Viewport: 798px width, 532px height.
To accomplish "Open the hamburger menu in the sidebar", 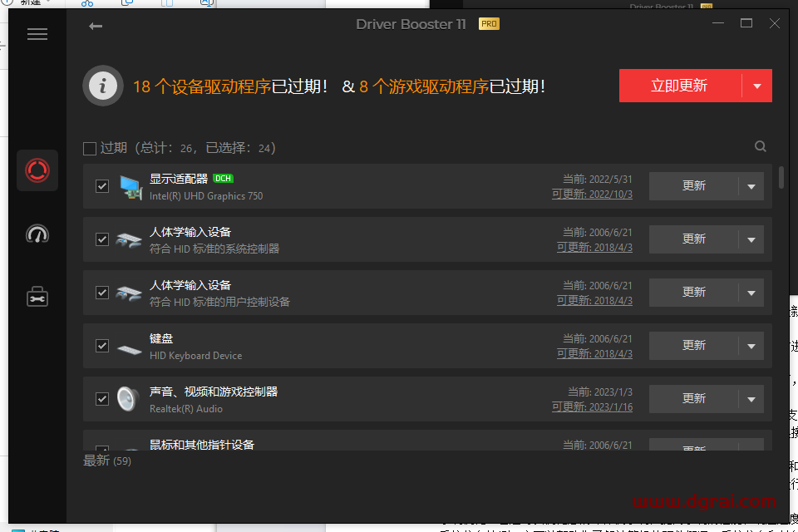I will (37, 34).
